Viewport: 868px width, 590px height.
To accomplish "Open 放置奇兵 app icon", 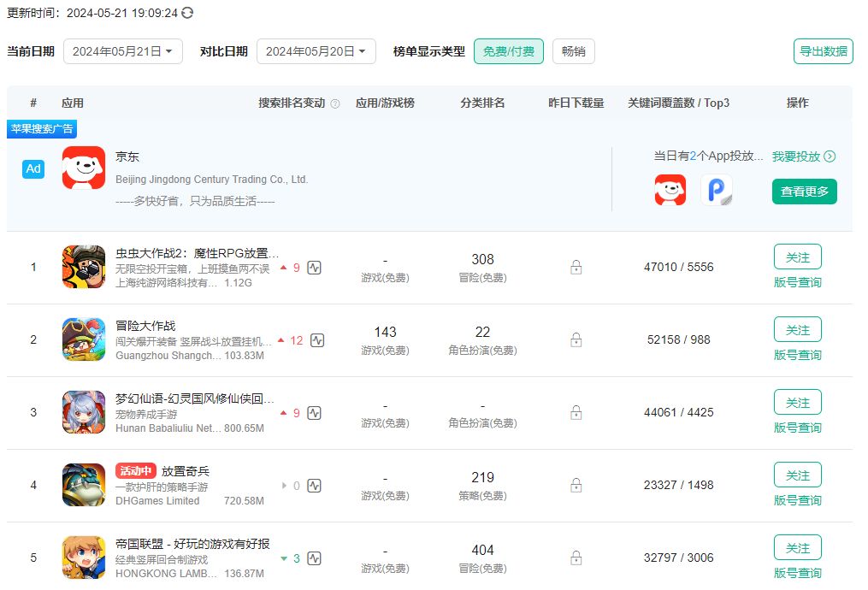I will coord(84,485).
